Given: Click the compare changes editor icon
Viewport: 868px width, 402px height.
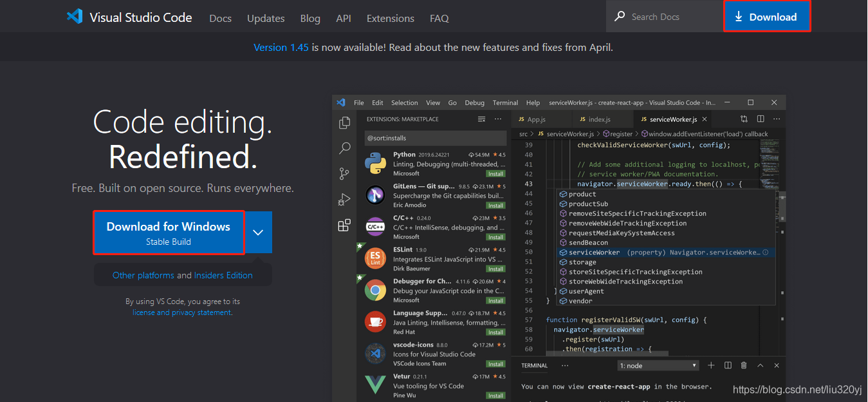Looking at the screenshot, I should 744,119.
